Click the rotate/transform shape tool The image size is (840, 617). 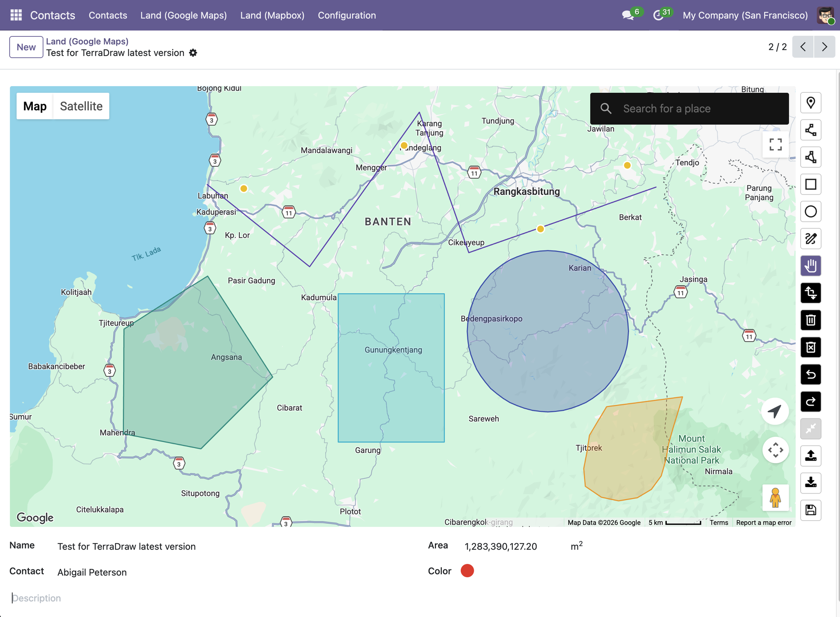point(811,293)
